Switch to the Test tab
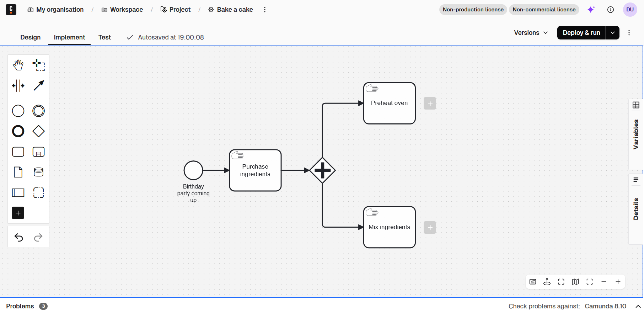The width and height of the screenshot is (644, 313). 105,37
